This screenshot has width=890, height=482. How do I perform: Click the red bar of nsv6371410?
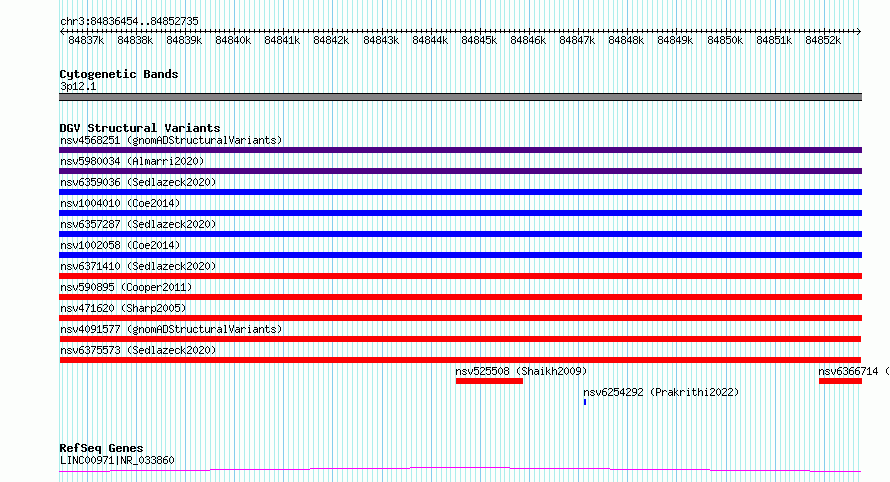tap(460, 276)
